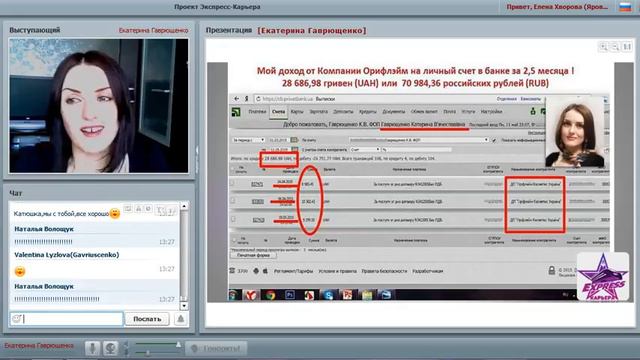Click the Привет, Елена Хворова greeting text
Viewport: 640px width, 360px height.
click(x=557, y=7)
